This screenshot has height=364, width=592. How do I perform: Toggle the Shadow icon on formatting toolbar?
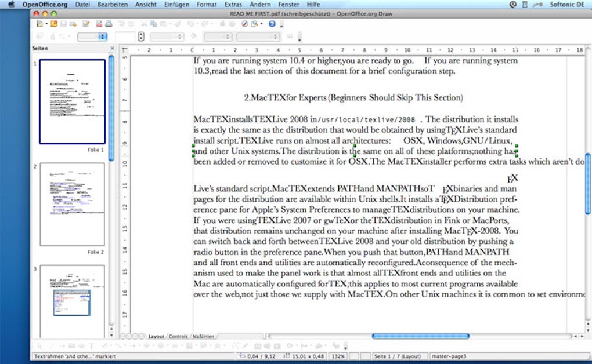pyautogui.click(x=290, y=36)
